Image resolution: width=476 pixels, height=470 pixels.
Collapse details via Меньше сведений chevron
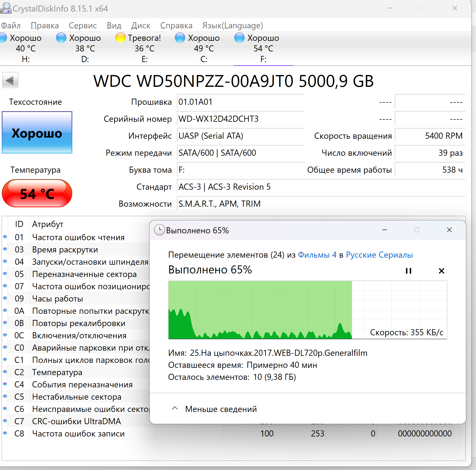175,408
